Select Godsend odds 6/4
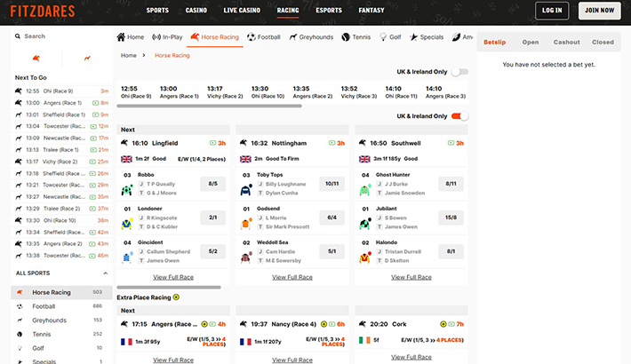 [x=332, y=218]
